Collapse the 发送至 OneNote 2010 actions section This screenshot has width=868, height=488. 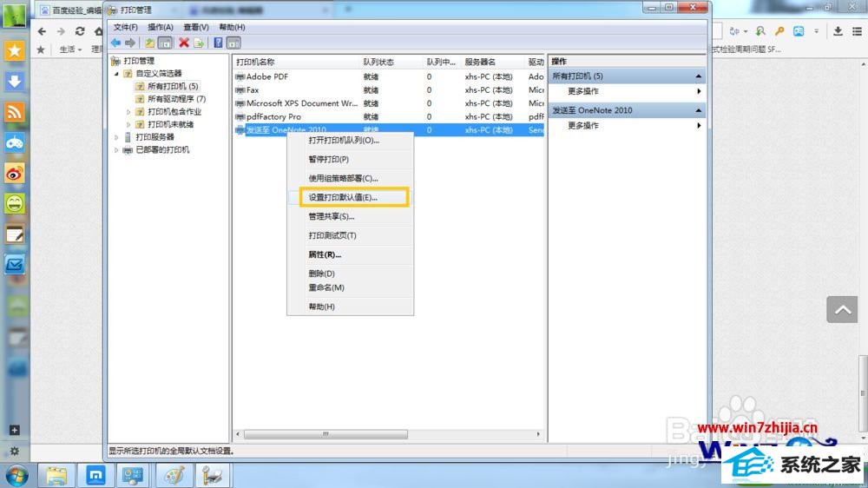[x=699, y=110]
